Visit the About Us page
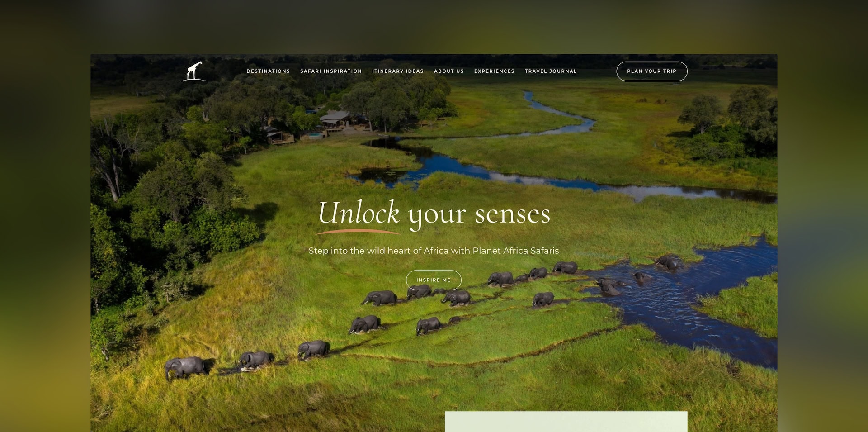 point(449,71)
